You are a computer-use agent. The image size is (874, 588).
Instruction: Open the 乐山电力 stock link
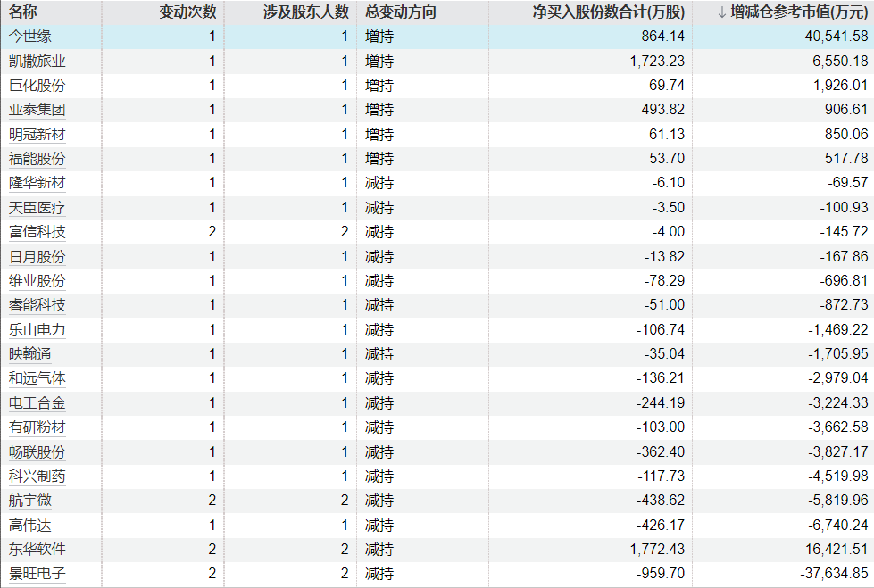pyautogui.click(x=37, y=330)
